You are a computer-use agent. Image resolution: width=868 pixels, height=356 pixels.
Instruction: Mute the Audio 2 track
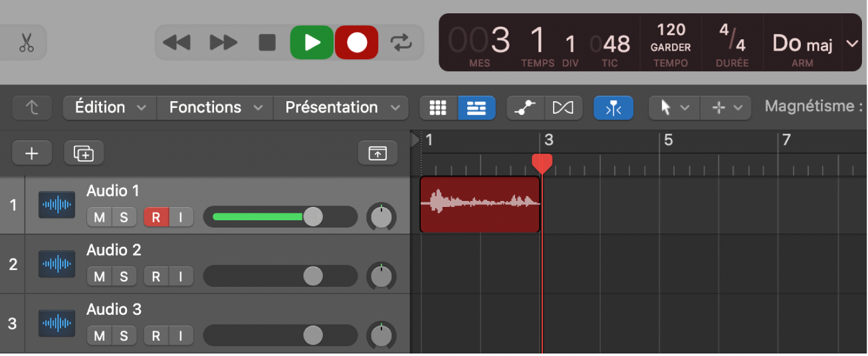100,276
